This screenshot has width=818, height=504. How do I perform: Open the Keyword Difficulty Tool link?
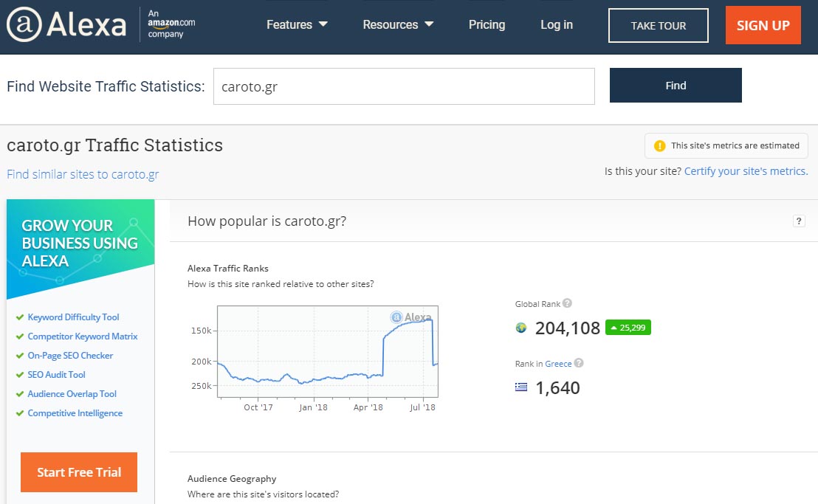point(73,317)
